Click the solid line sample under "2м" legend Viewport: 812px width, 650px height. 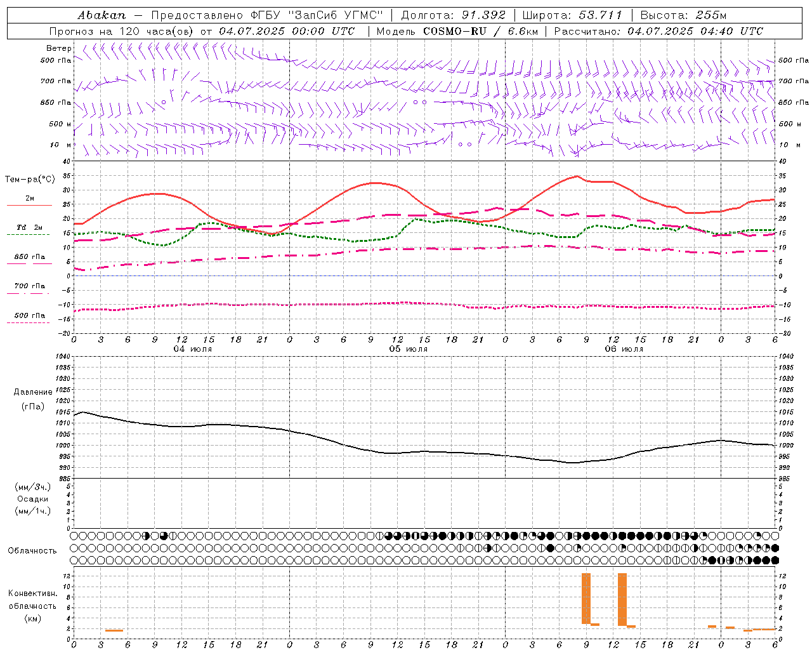click(29, 205)
